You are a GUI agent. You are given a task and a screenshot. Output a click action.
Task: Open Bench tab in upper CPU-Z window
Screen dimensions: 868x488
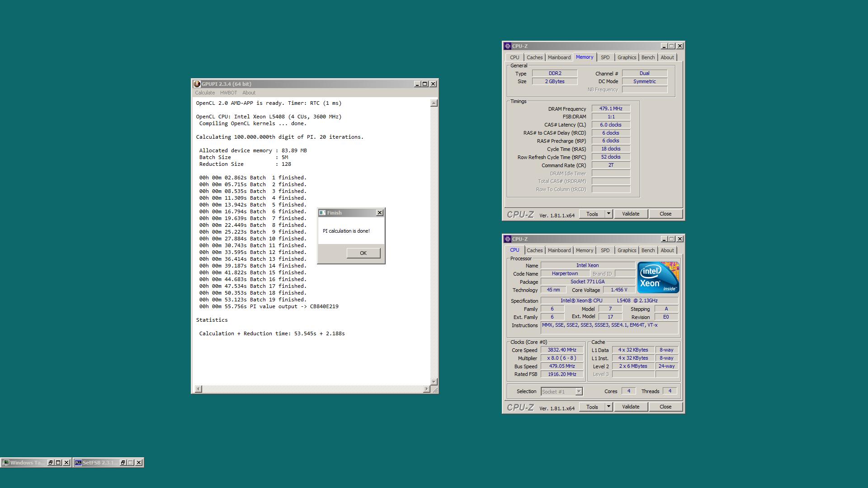[648, 57]
